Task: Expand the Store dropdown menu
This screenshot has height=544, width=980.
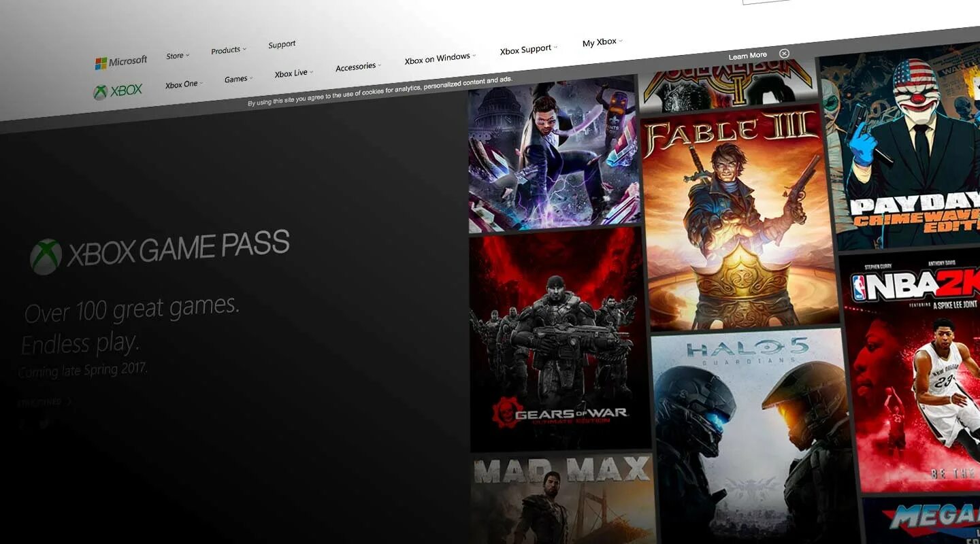Action: pos(178,56)
